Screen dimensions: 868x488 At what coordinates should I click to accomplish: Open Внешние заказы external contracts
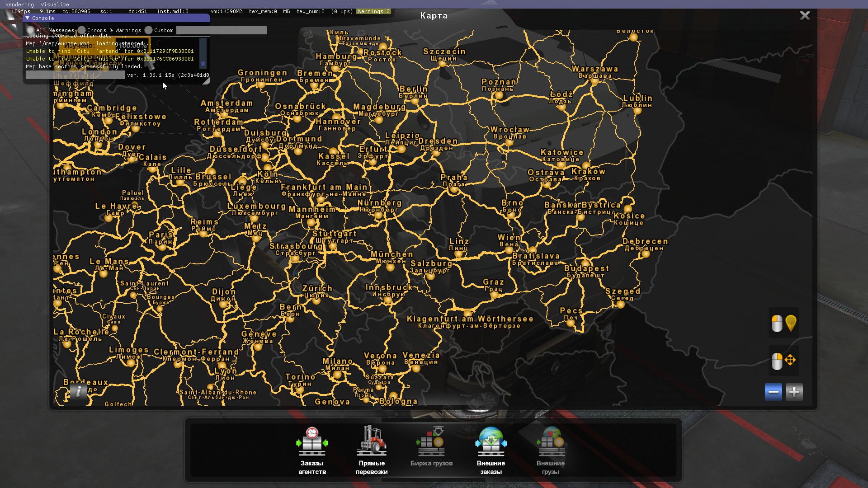491,450
